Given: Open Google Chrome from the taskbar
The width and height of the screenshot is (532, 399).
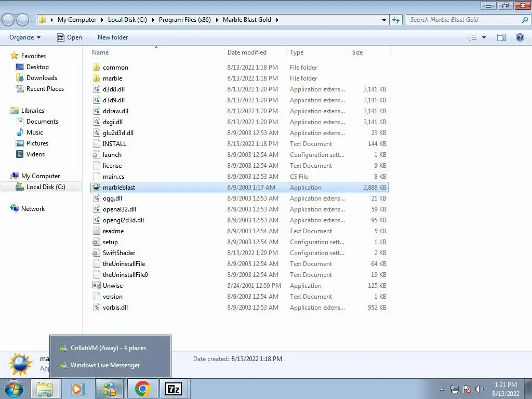Looking at the screenshot, I should click(142, 389).
